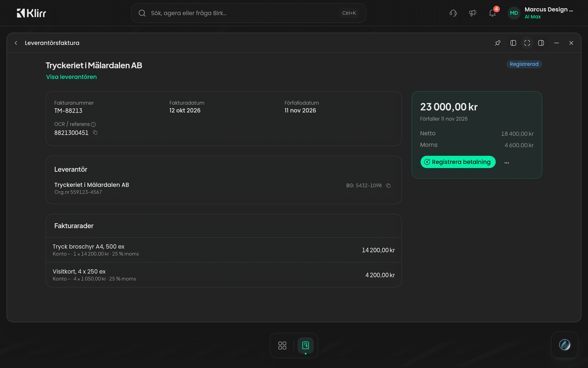Click Moms amount 4 600,00 kr
The image size is (588, 368).
coord(519,145)
